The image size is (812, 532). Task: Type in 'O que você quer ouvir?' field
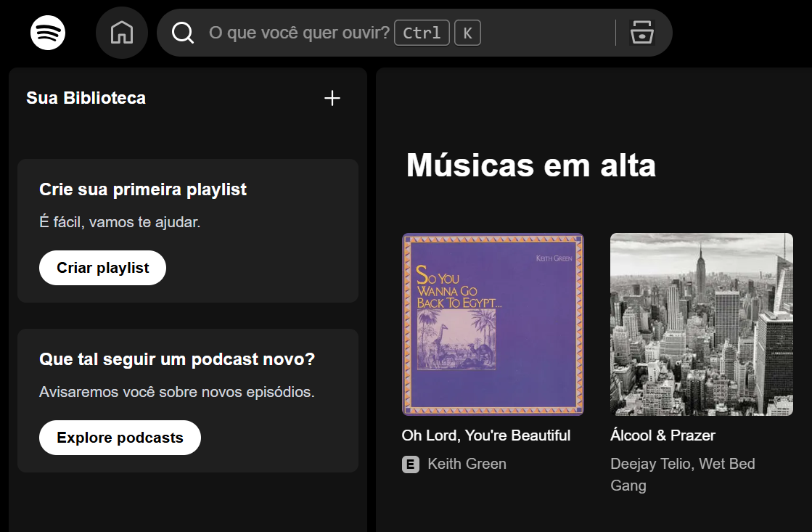(299, 33)
